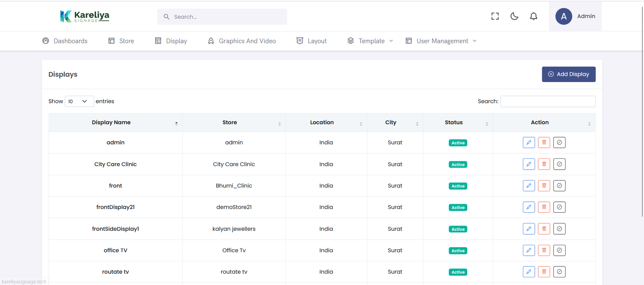This screenshot has width=644, height=285.
Task: Open the Display menu item
Action: coord(171,41)
